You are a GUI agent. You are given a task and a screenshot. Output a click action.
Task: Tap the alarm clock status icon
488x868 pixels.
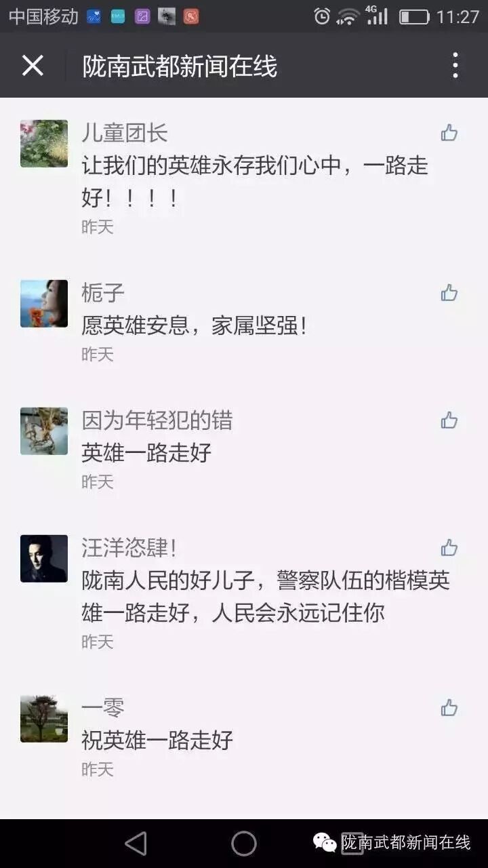tap(322, 16)
